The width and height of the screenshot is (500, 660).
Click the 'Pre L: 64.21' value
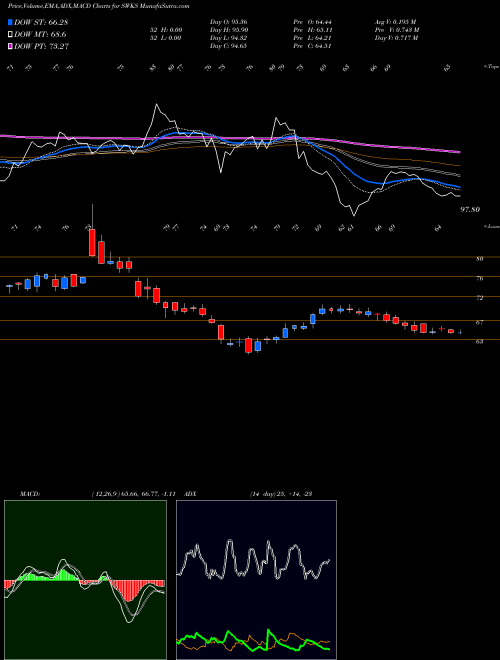[x=314, y=38]
